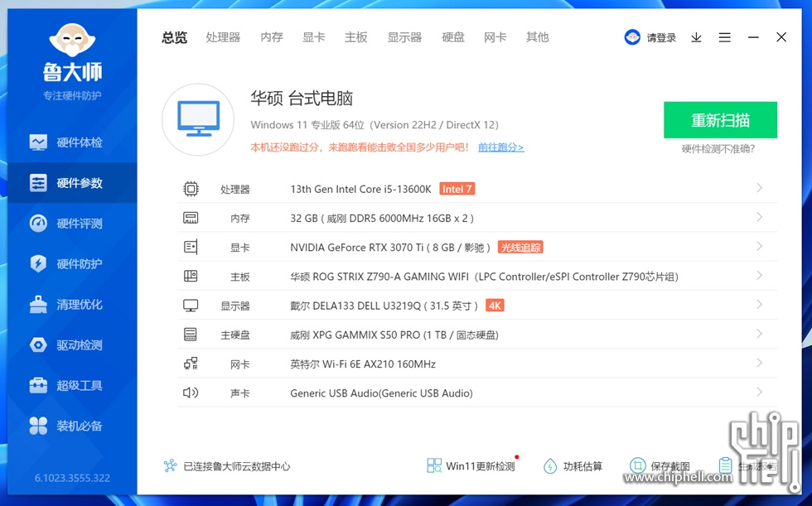Click 英特尔 Wi-Fi 6E AX210 160MHz text
812x506 pixels.
(x=363, y=364)
